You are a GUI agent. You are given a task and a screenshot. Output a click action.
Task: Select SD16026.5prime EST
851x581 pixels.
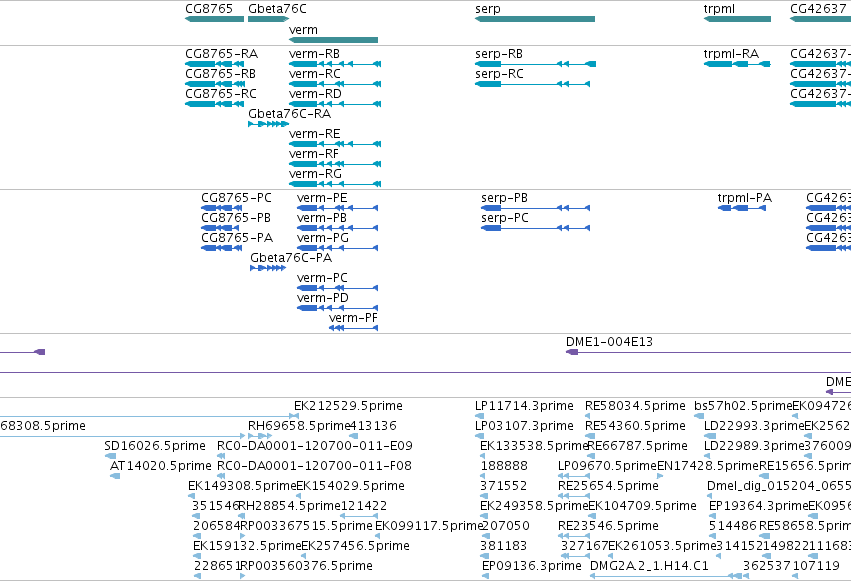pos(109,456)
